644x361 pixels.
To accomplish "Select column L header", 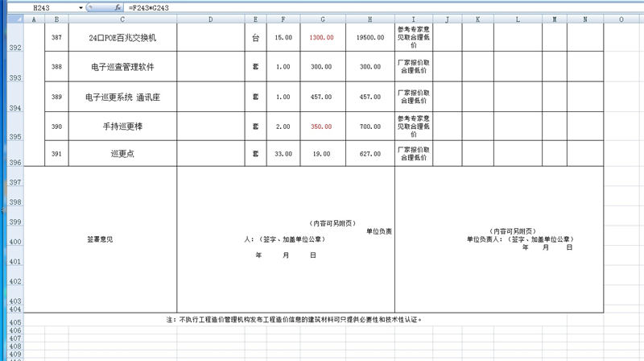I will click(x=517, y=19).
